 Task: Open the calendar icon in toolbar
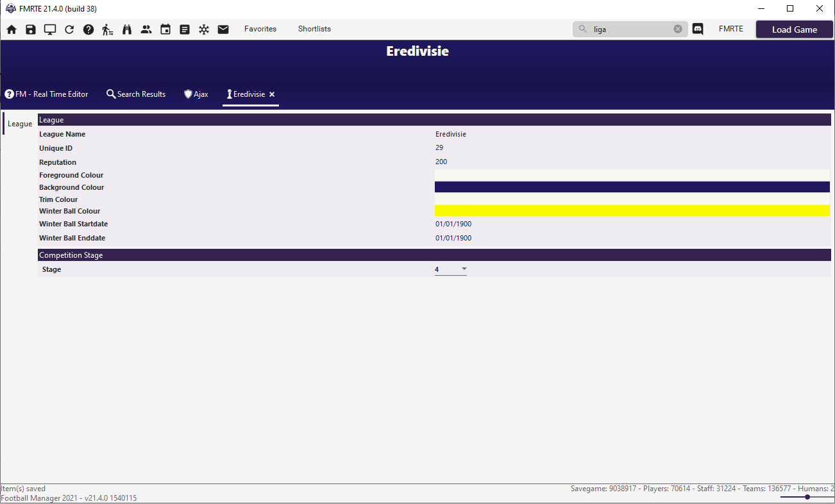[x=165, y=29]
